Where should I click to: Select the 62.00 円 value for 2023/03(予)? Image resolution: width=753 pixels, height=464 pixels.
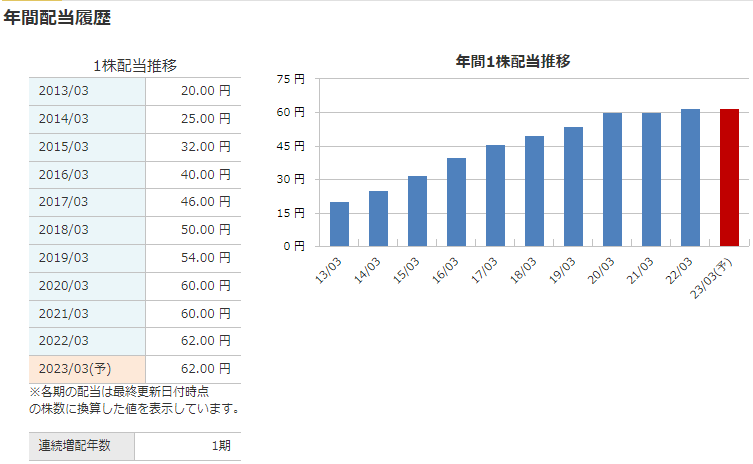[206, 368]
